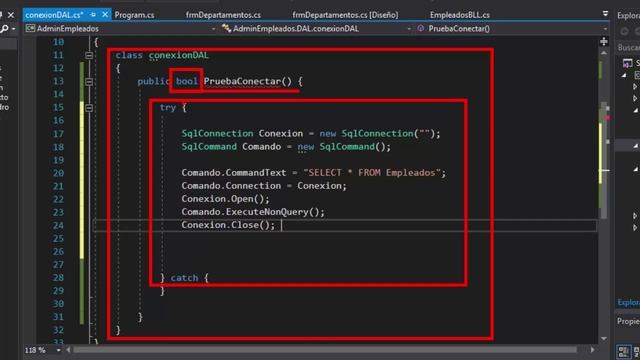
Task: Collapse the conexionDAL class region
Action: click(x=89, y=55)
